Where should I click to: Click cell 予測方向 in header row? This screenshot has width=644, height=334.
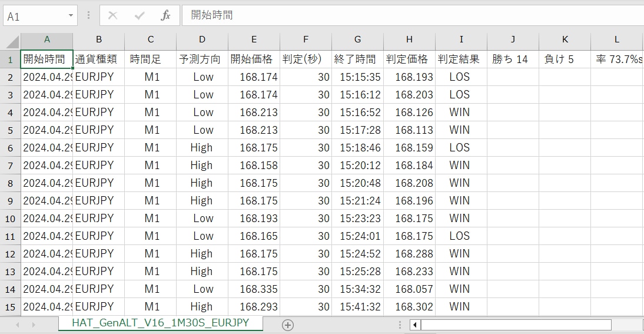tap(202, 59)
